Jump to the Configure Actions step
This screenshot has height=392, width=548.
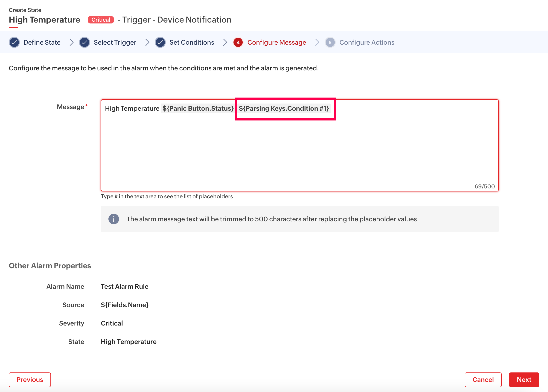[x=367, y=43]
